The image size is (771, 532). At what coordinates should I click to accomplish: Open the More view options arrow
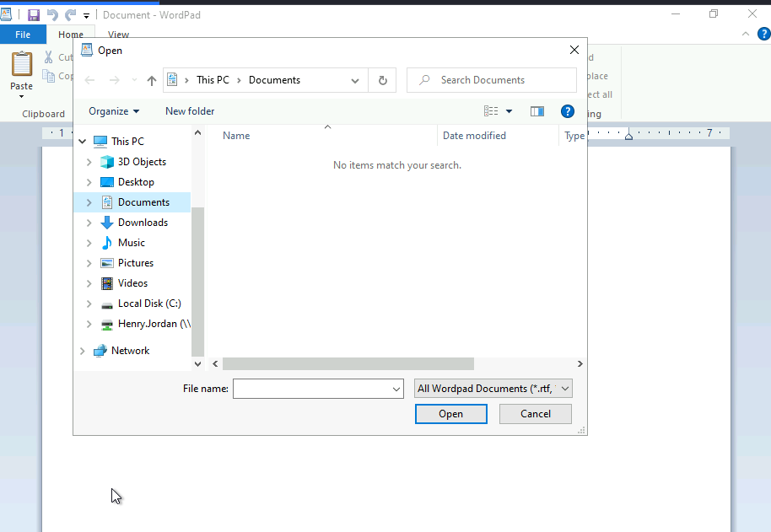click(x=509, y=111)
